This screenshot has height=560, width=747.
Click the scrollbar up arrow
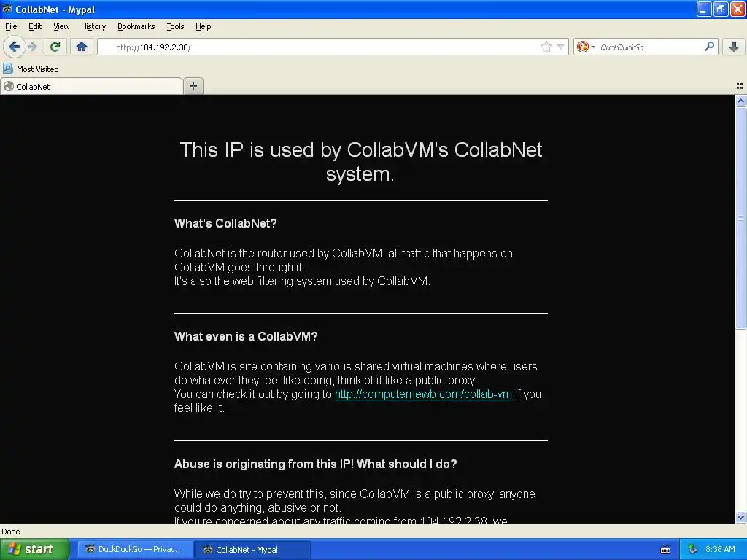pos(740,101)
